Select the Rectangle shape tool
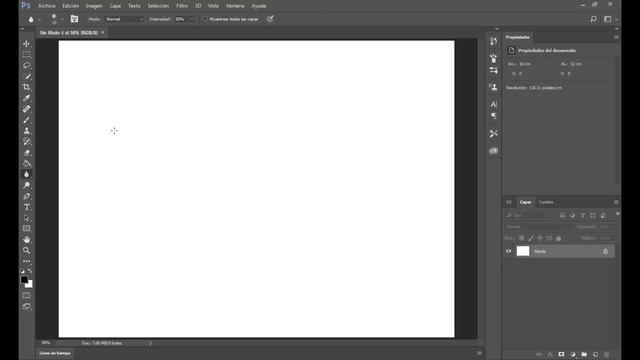640x360 pixels. (27, 229)
